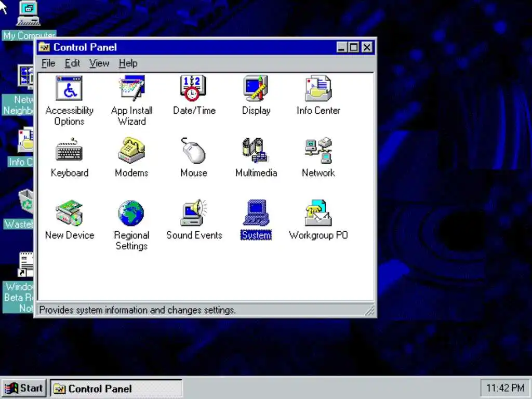Image resolution: width=532 pixels, height=399 pixels.
Task: Open the Edit menu
Action: tap(72, 63)
